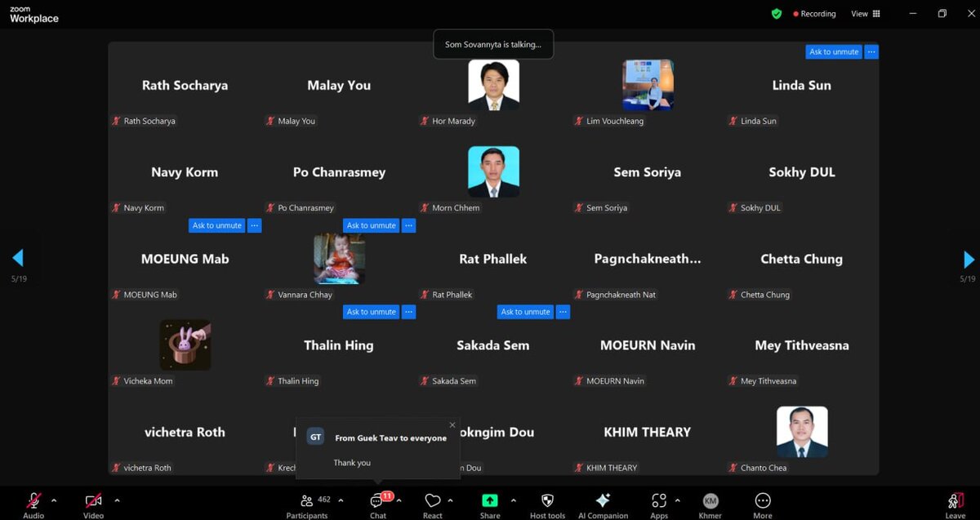Screen dimensions: 980x520
Task: Select the vichetra Roth tile name
Action: pyautogui.click(x=185, y=432)
